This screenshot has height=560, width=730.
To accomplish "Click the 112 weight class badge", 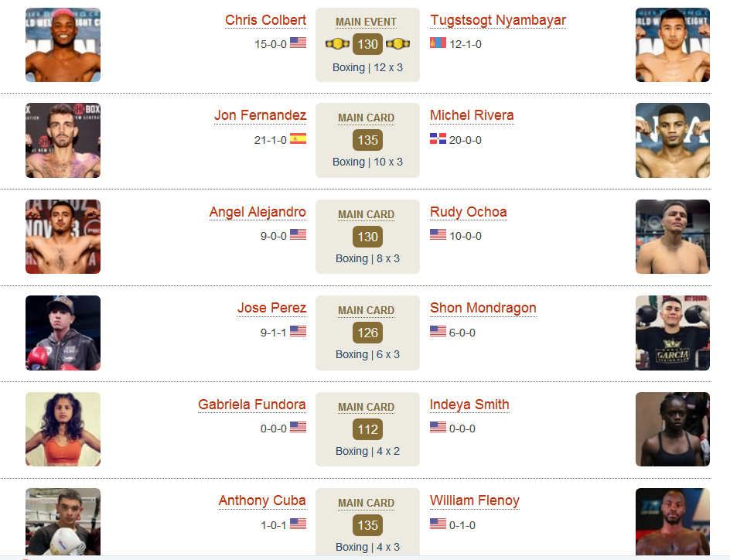I will (367, 429).
